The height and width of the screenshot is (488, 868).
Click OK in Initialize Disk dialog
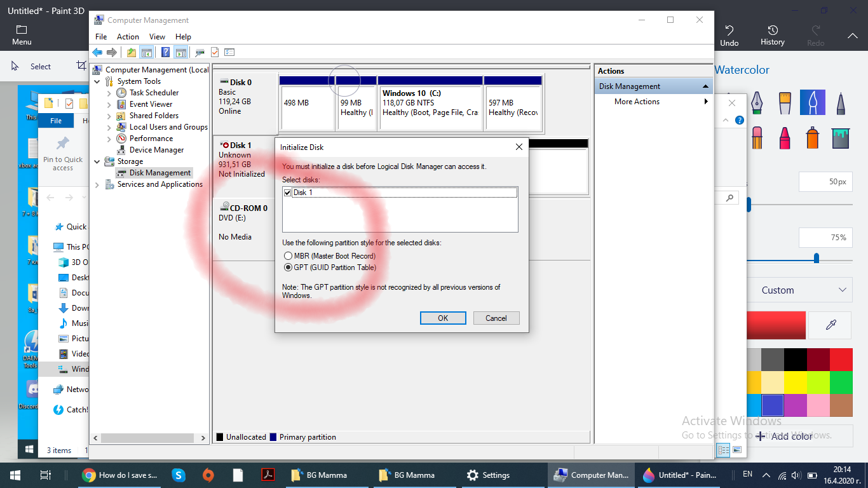pyautogui.click(x=443, y=318)
